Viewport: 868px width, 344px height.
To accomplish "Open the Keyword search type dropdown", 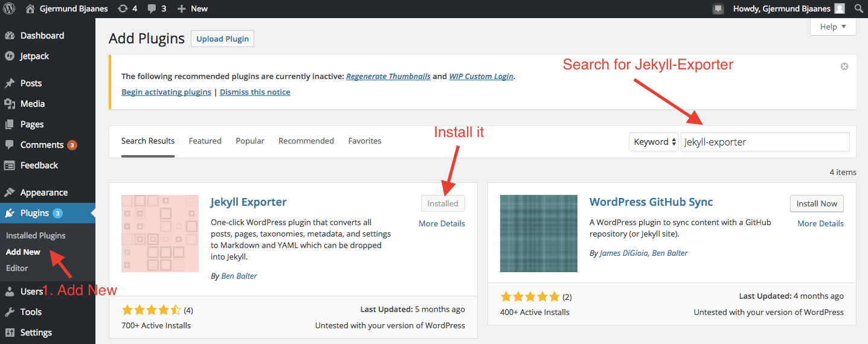I will pos(654,142).
